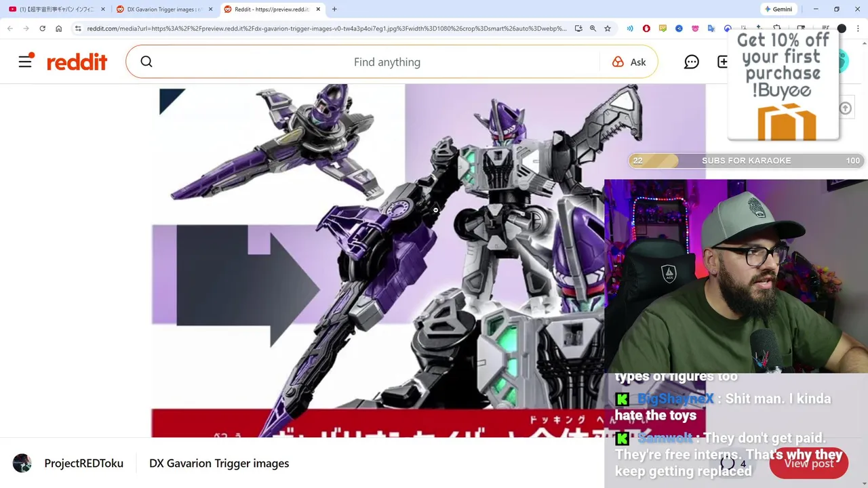This screenshot has height=488, width=868.
Task: Click the red shield extension icon
Action: [x=646, y=28]
